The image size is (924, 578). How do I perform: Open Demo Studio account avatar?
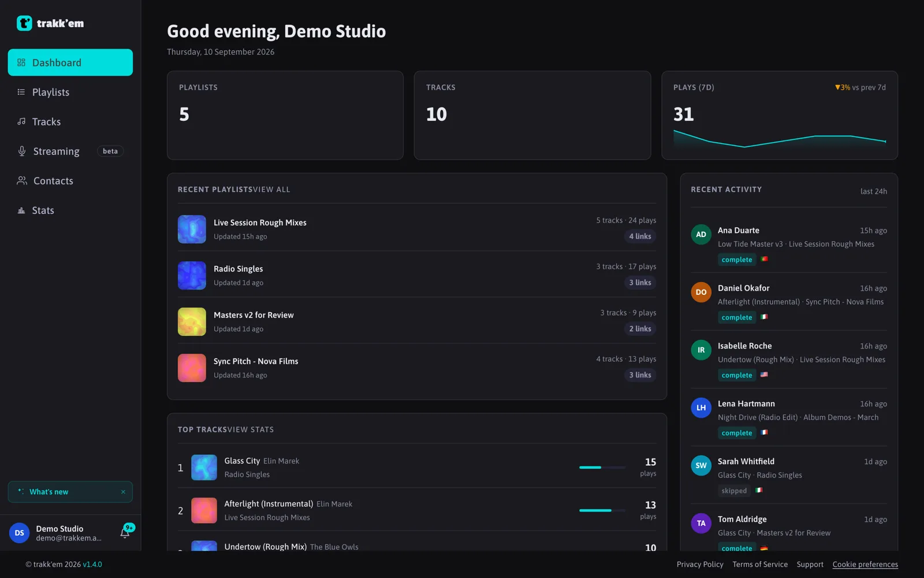(x=19, y=533)
